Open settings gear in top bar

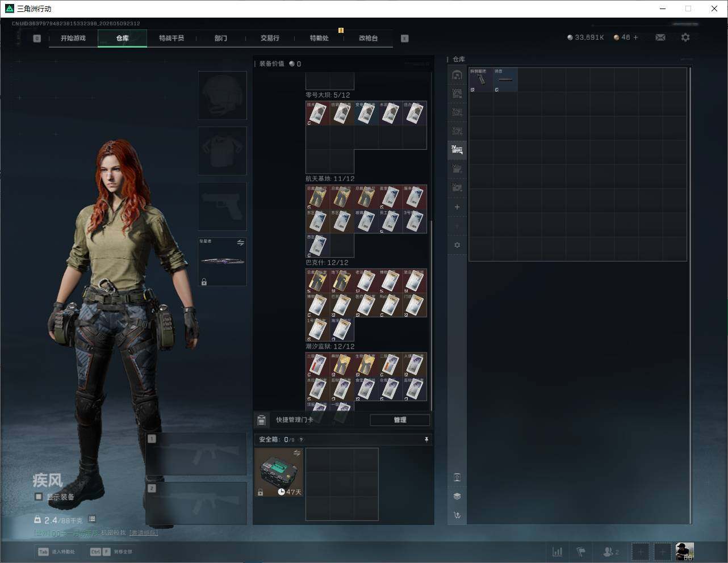685,37
